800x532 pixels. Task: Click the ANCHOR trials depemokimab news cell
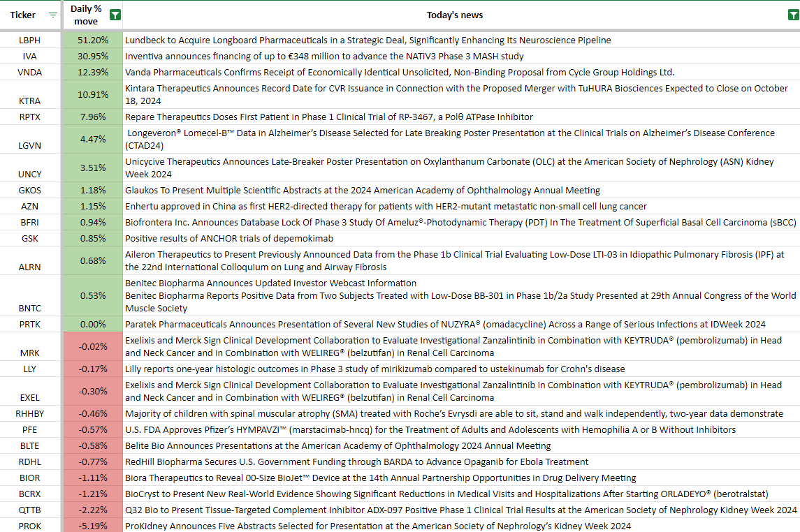461,239
